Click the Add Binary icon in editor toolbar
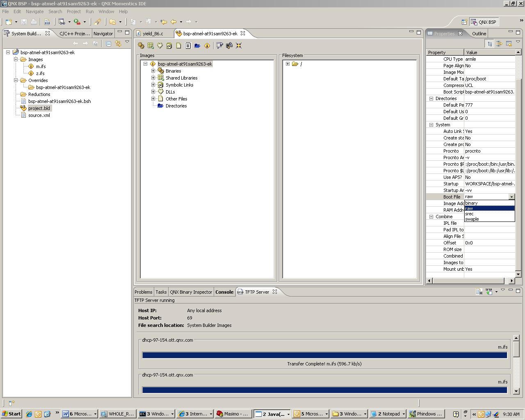Viewport: 525px width, 420px height. coord(141,46)
